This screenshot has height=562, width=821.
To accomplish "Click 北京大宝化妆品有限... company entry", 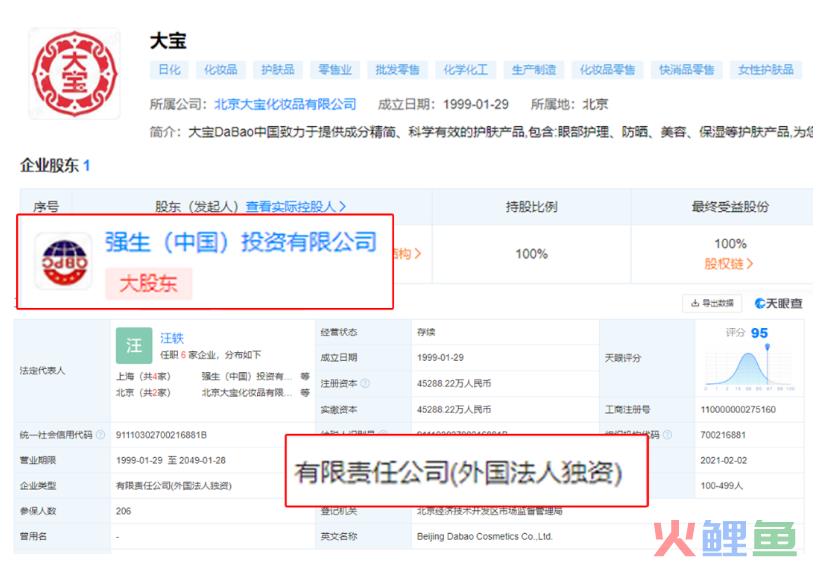I will point(247,392).
